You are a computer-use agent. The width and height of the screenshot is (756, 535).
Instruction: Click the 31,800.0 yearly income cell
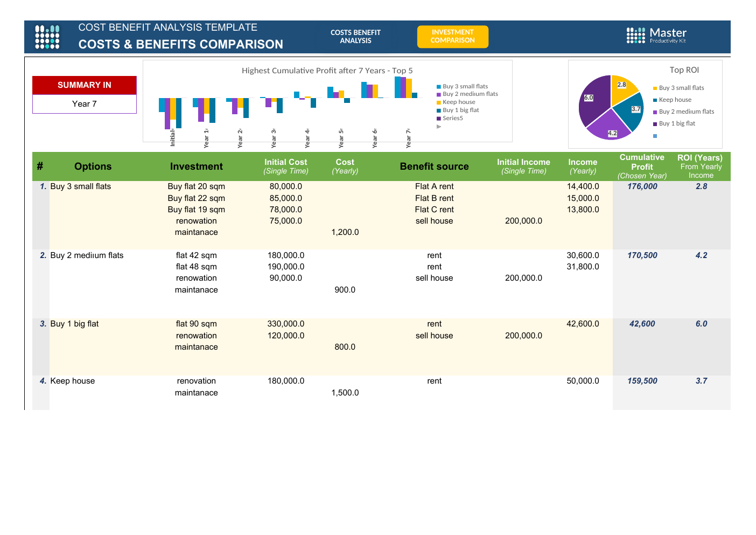pos(583,267)
